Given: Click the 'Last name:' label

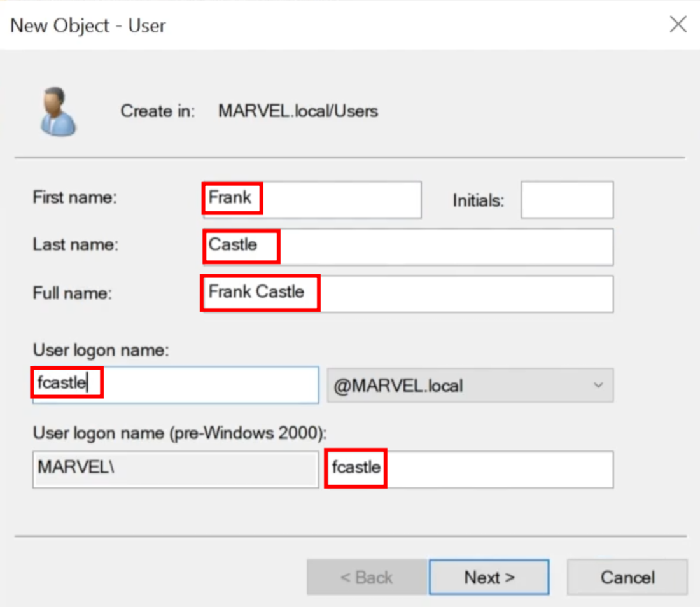Looking at the screenshot, I should (75, 245).
